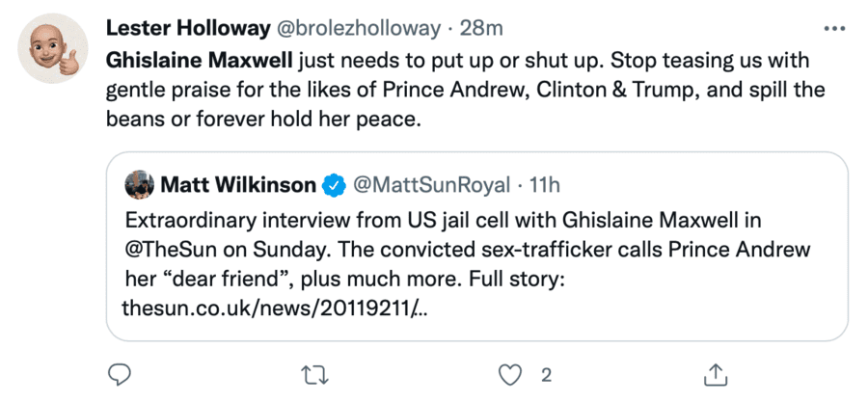View the likes count of 2

click(x=546, y=373)
